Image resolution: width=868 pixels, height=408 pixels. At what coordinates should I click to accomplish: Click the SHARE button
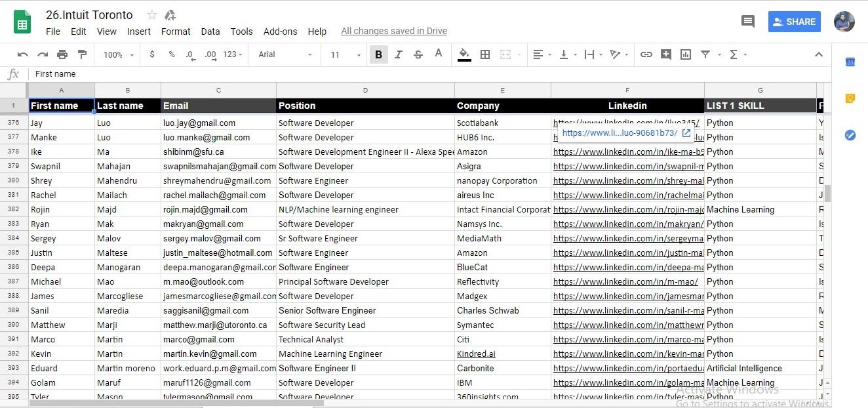[x=794, y=21]
